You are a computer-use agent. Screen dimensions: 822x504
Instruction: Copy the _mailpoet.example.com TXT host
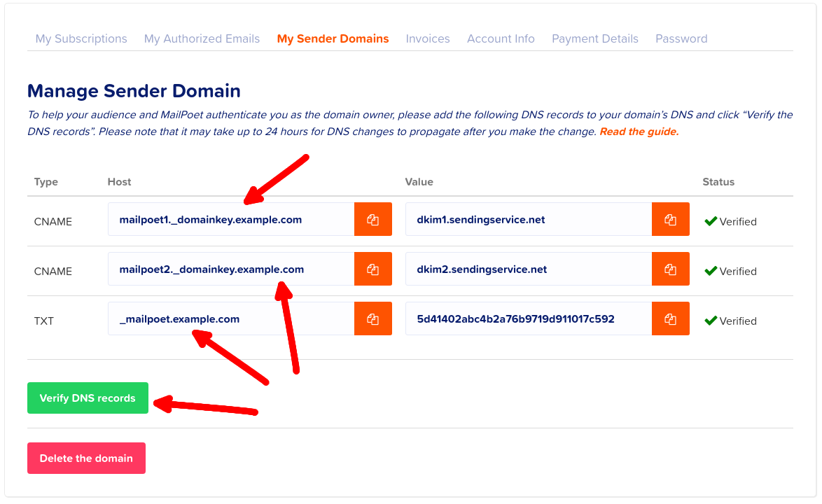372,318
